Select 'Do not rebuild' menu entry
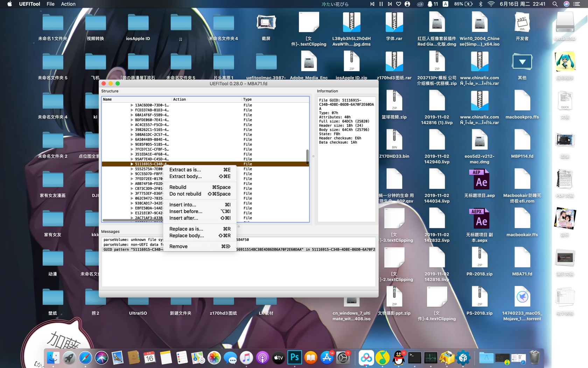 [199, 194]
